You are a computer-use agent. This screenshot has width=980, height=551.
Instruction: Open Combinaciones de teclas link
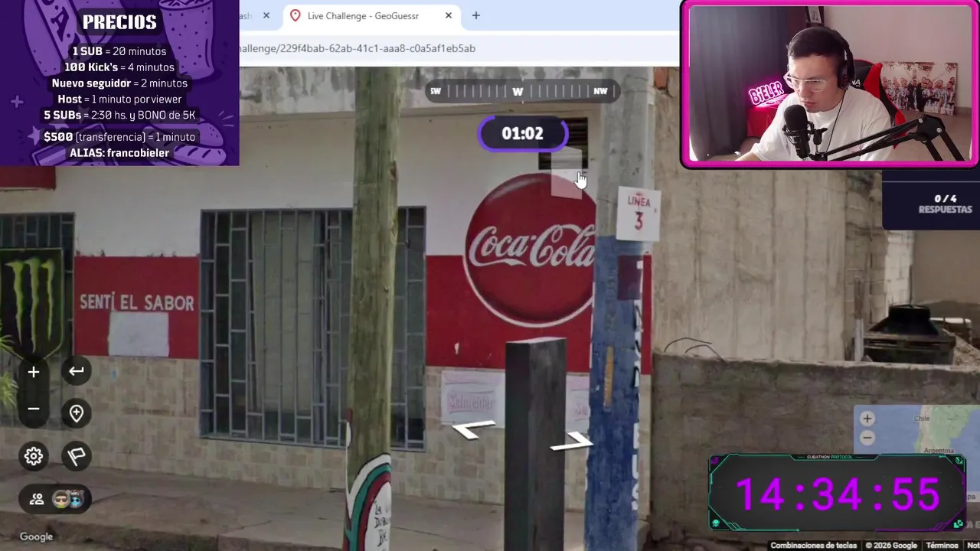tap(813, 546)
